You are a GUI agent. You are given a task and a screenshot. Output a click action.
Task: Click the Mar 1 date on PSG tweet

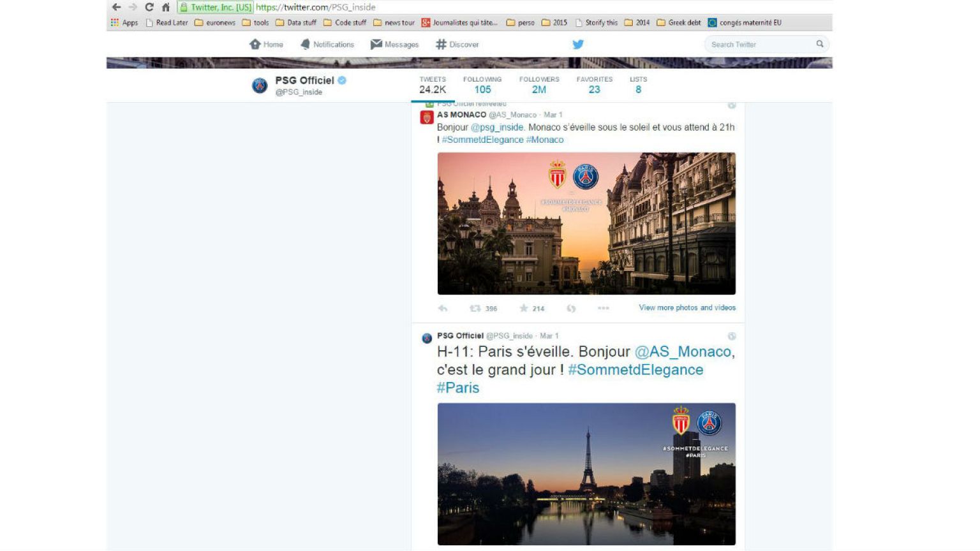pos(549,335)
